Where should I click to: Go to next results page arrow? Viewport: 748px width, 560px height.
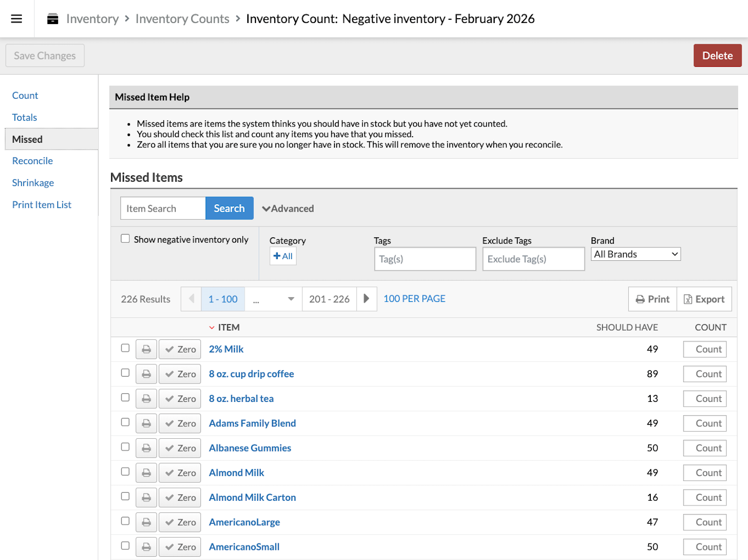coord(366,299)
